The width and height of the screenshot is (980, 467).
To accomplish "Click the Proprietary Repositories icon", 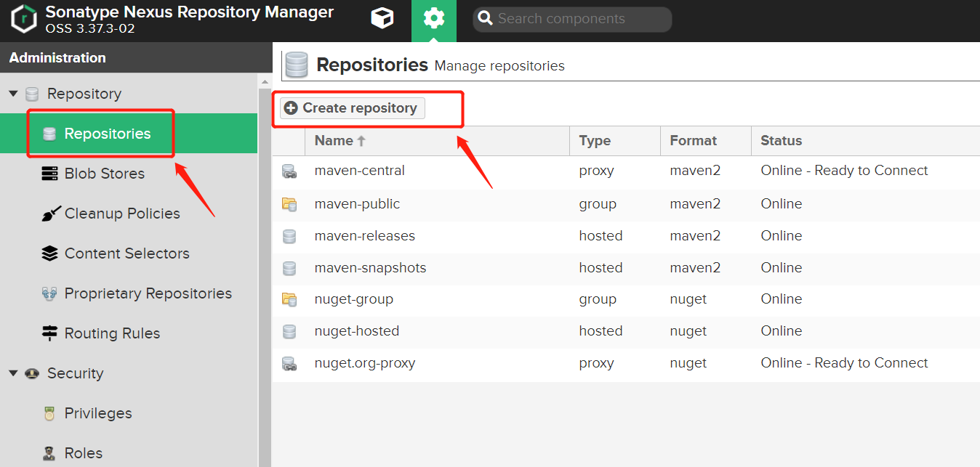I will pos(49,293).
